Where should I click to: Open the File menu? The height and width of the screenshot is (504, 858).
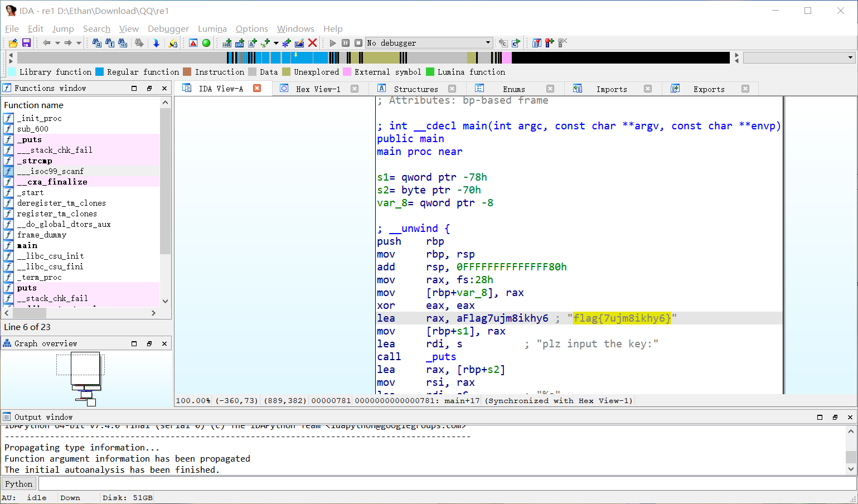tap(12, 28)
